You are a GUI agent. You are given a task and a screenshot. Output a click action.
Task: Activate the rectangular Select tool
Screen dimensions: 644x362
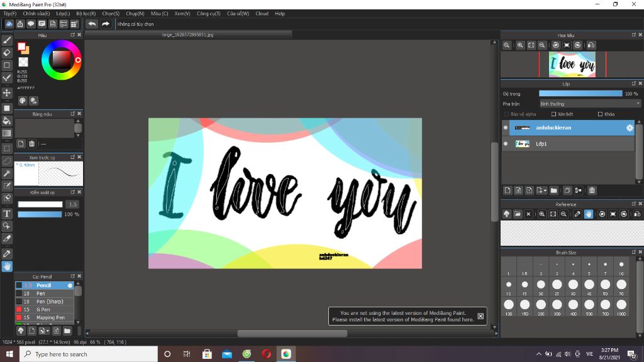click(x=7, y=148)
